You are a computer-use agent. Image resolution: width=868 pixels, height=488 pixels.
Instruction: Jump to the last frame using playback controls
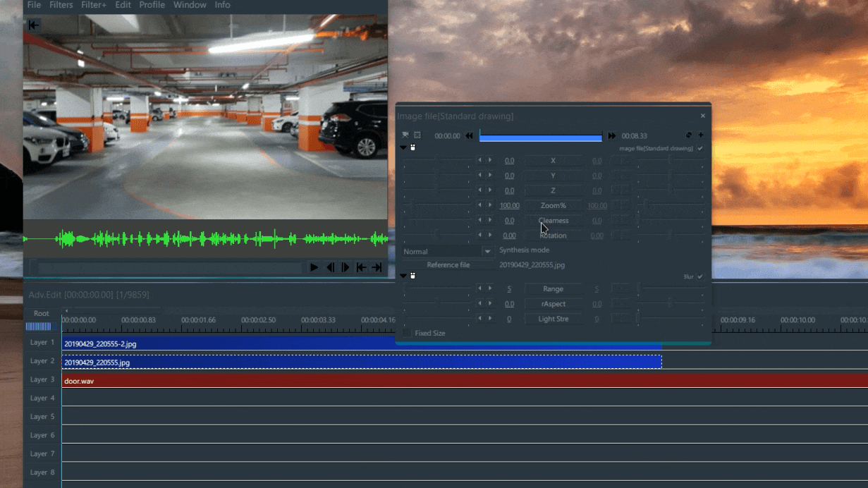[x=377, y=267]
